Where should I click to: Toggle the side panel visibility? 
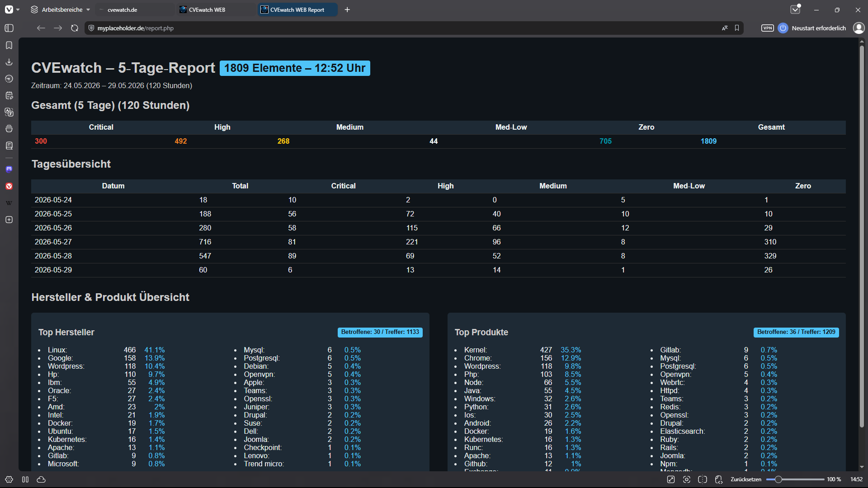(9, 28)
